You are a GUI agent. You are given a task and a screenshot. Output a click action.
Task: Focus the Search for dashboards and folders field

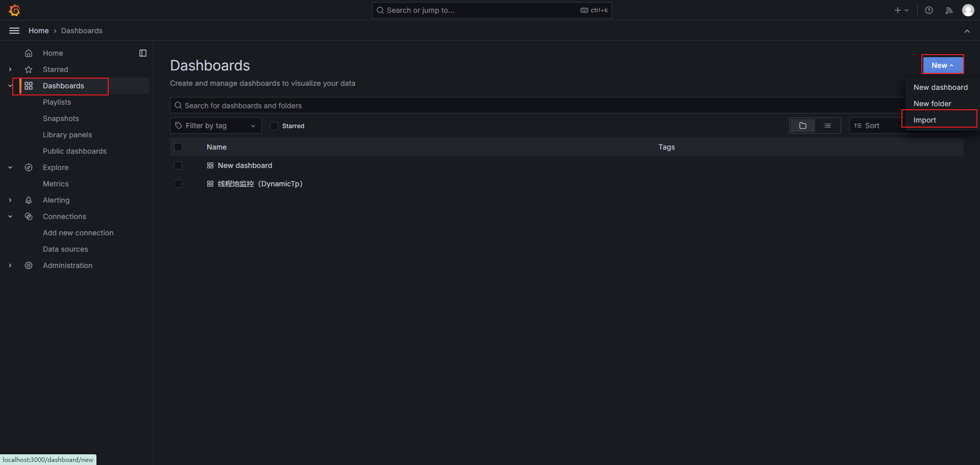click(537, 105)
